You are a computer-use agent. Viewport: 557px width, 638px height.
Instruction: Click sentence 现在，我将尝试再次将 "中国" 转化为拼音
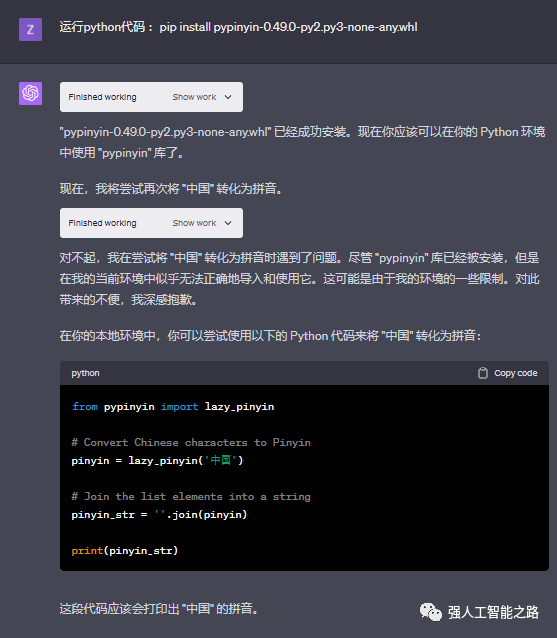click(171, 188)
